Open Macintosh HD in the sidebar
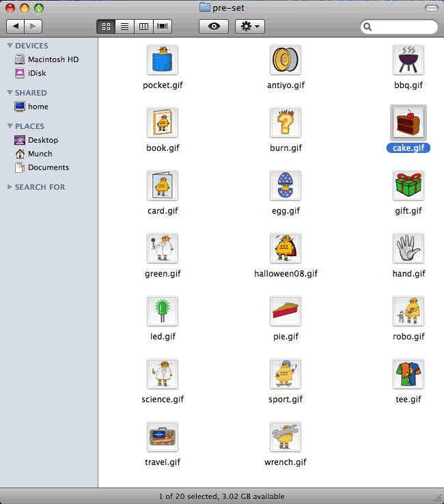Viewport: 444px width, 504px height. 46,59
